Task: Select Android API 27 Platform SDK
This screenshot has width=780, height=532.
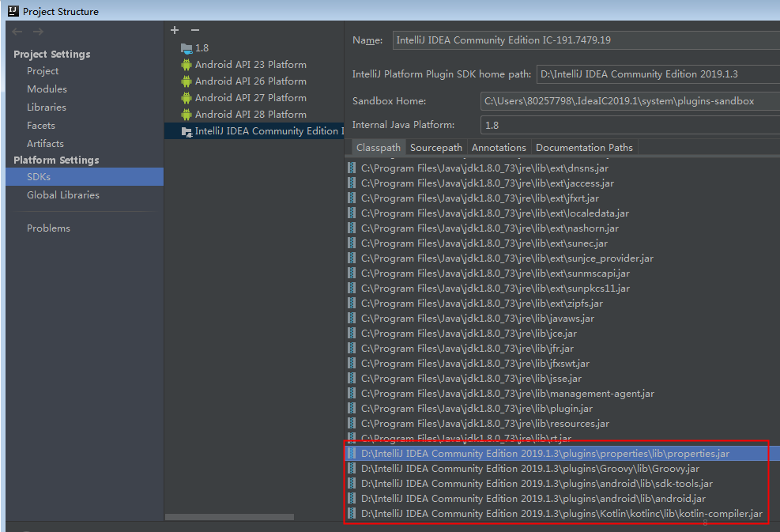Action: (251, 98)
